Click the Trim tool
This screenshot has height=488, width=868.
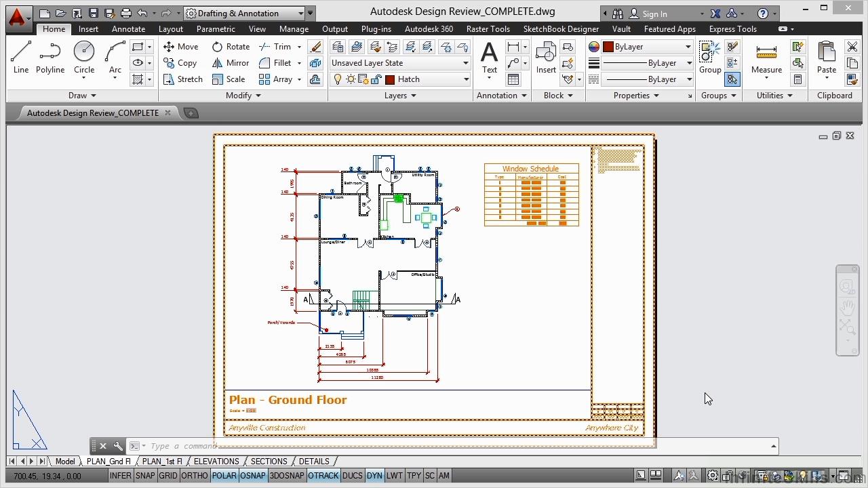(275, 47)
